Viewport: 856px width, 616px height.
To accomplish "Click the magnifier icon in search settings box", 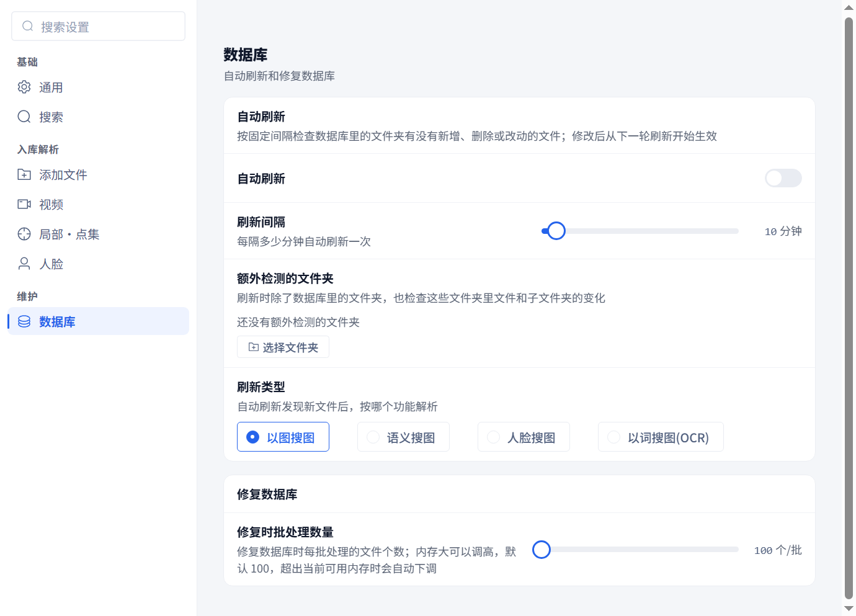I will coord(28,26).
